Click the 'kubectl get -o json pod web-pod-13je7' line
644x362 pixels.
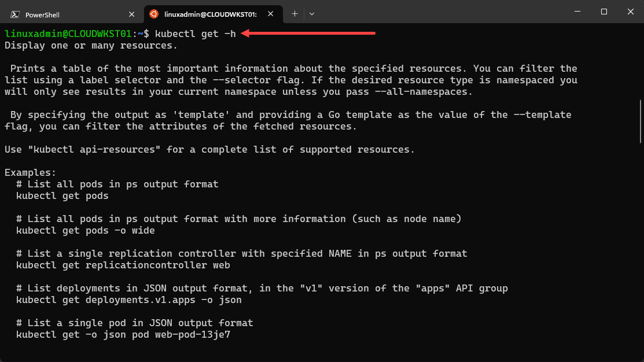123,334
